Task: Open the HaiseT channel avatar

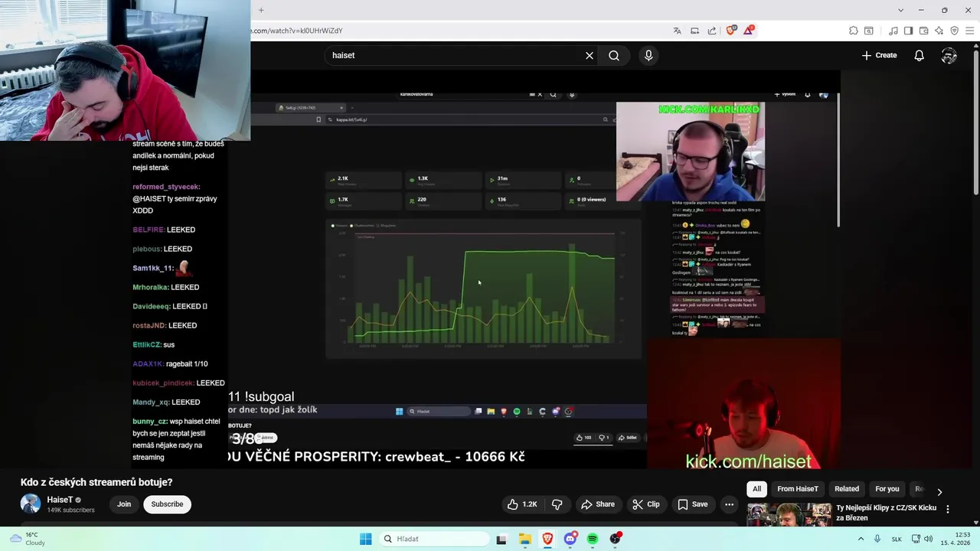Action: pos(31,504)
